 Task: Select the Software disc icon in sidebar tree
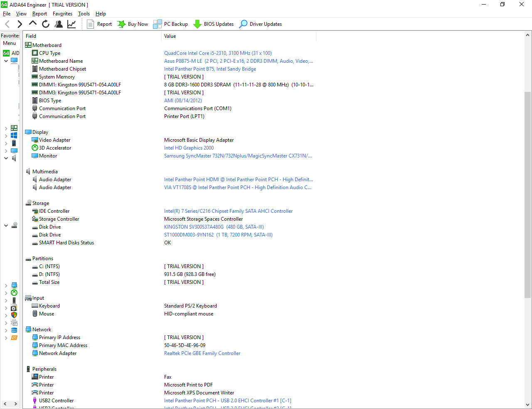14,308
